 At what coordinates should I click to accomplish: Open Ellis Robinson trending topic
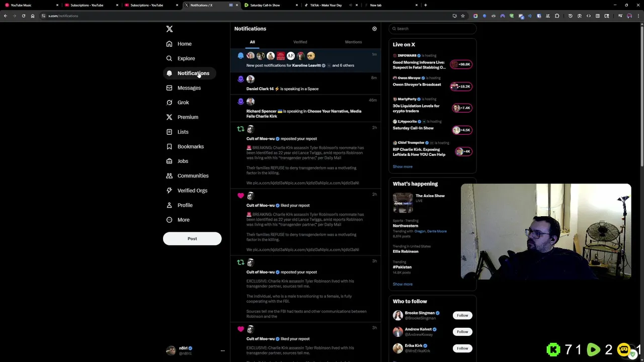pyautogui.click(x=406, y=251)
